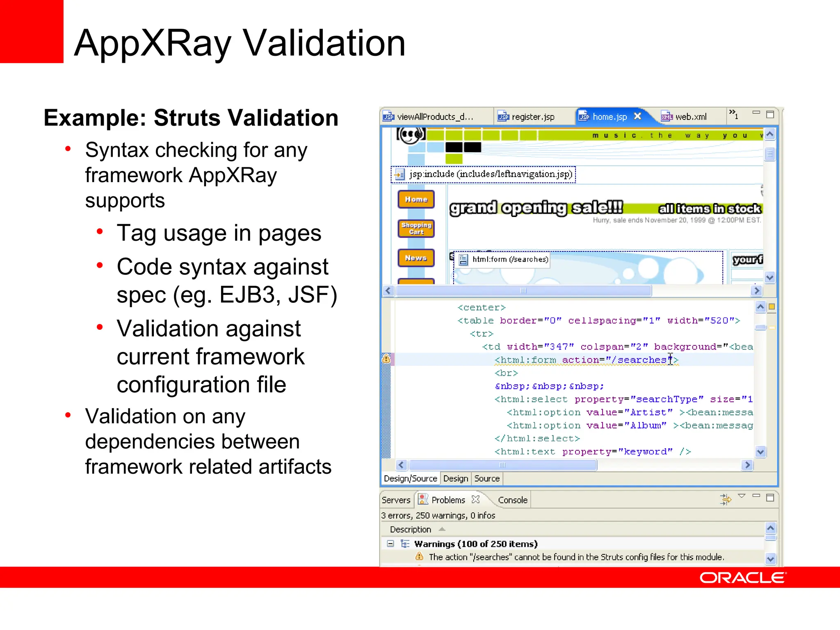Select the home.jsp editor tab

pyautogui.click(x=609, y=116)
